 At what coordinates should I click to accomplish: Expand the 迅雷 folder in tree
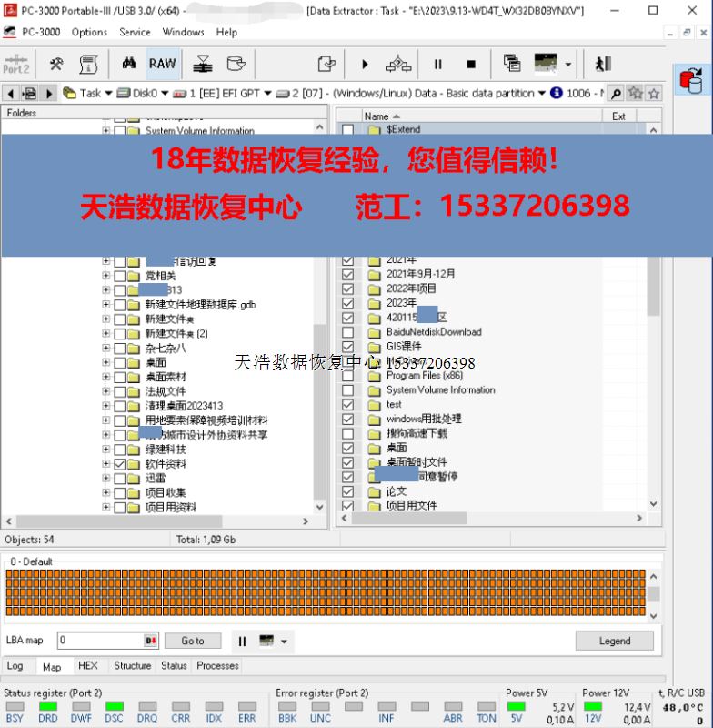pyautogui.click(x=106, y=479)
